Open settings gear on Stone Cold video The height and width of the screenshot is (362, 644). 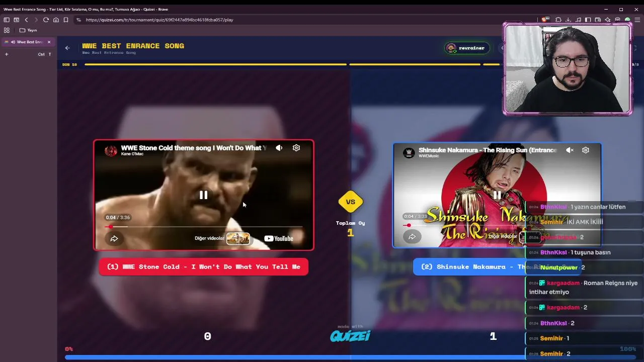[x=296, y=148]
